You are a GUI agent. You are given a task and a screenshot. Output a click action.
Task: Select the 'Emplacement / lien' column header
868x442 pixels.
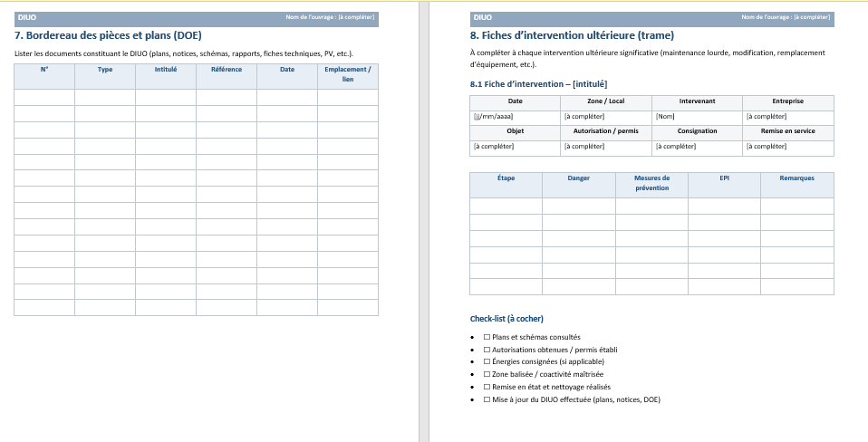pos(347,74)
